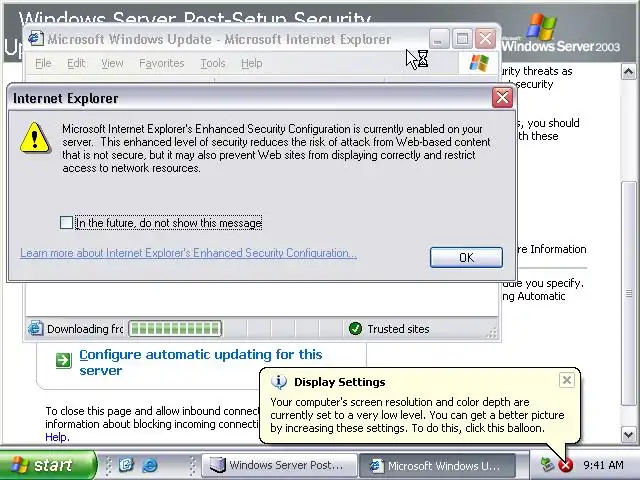Click the Display Settings balloon message text
This screenshot has width=640, height=480.
[x=417, y=415]
